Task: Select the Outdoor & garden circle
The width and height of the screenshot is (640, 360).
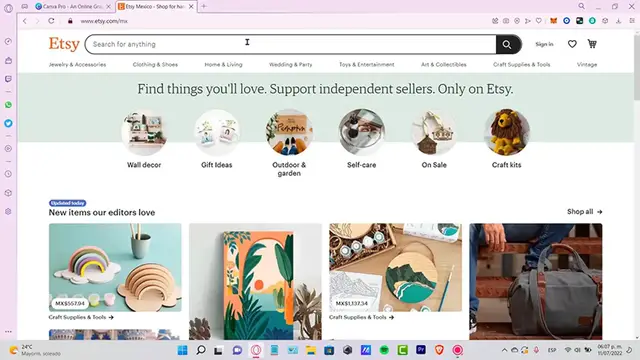Action: [289, 132]
